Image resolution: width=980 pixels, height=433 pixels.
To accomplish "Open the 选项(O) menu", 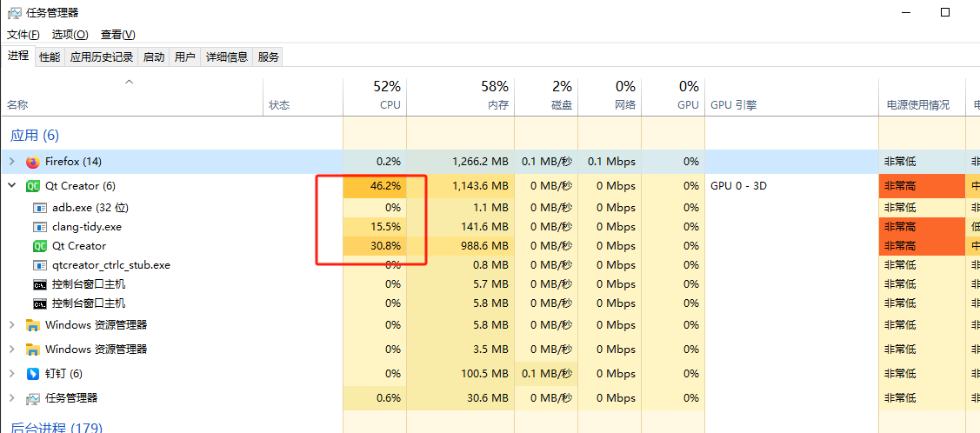I will pos(70,35).
